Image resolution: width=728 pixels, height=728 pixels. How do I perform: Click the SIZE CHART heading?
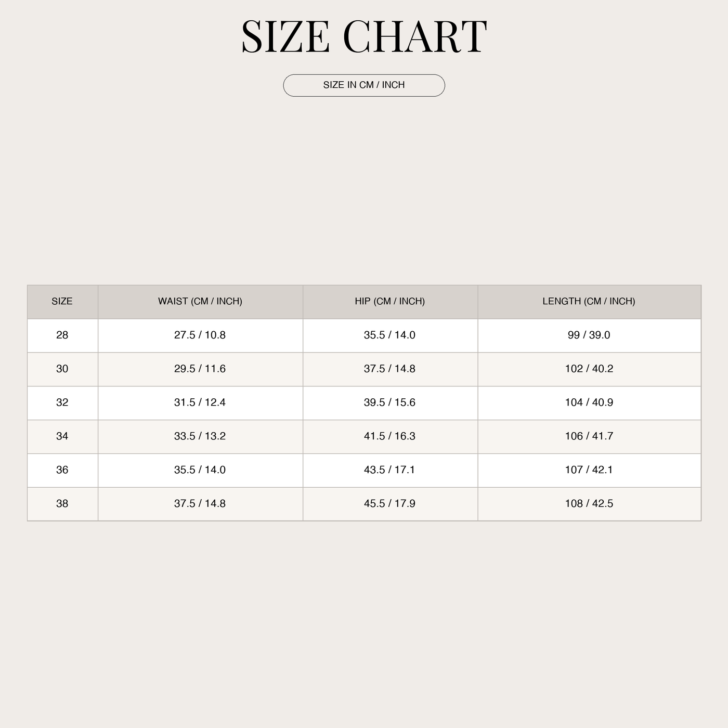coord(364,36)
